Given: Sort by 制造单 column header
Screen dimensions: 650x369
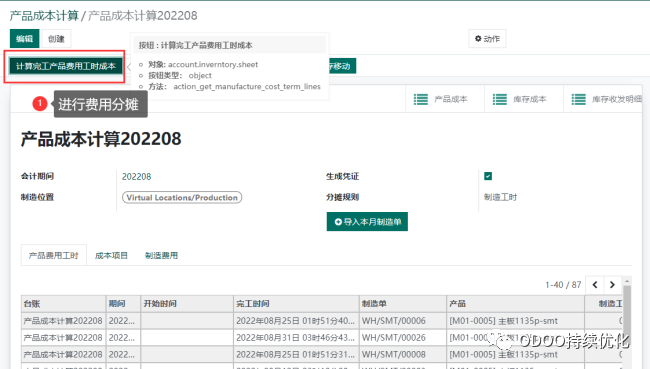Looking at the screenshot, I should point(403,304).
